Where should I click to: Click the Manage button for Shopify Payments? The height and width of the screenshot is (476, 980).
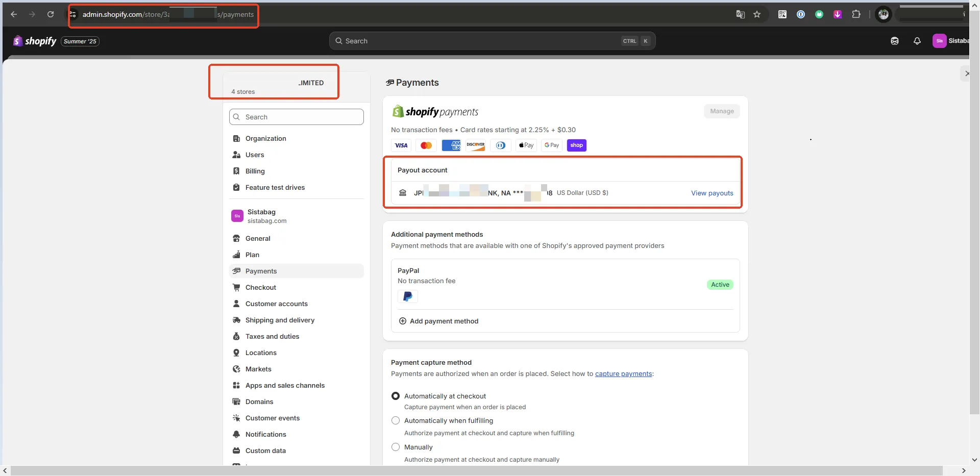point(722,111)
